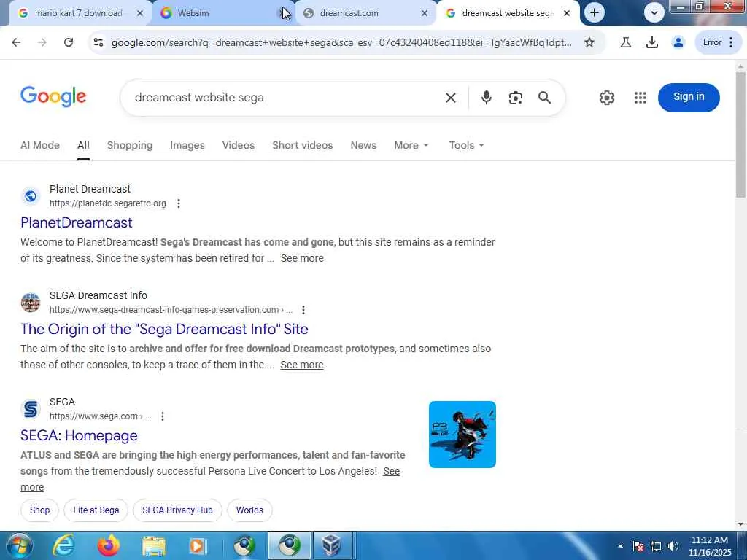
Task: Expand the tab search dropdown
Action: pyautogui.click(x=654, y=13)
